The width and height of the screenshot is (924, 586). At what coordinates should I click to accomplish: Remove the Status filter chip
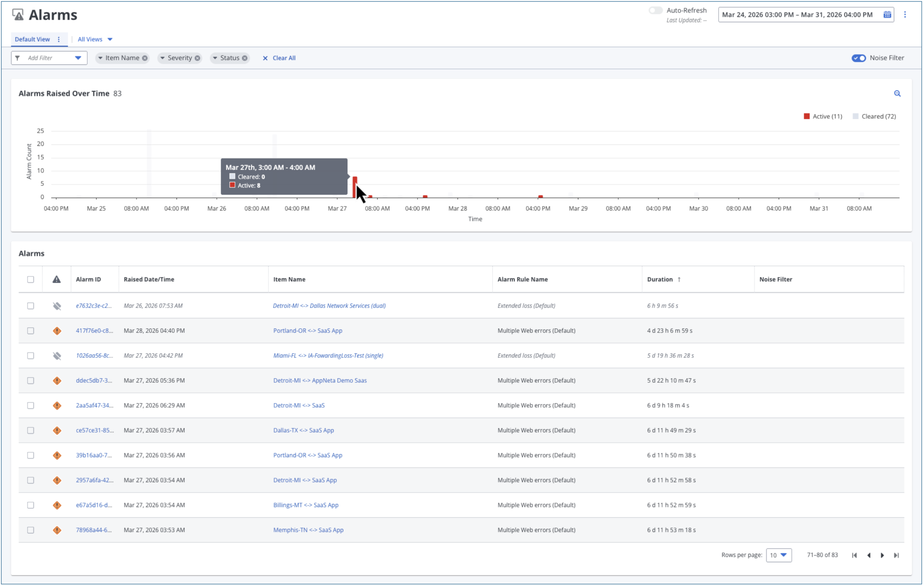point(245,58)
